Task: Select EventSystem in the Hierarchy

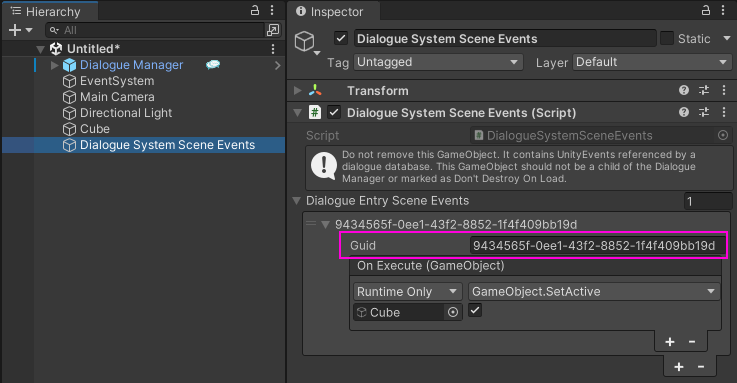Action: point(117,81)
